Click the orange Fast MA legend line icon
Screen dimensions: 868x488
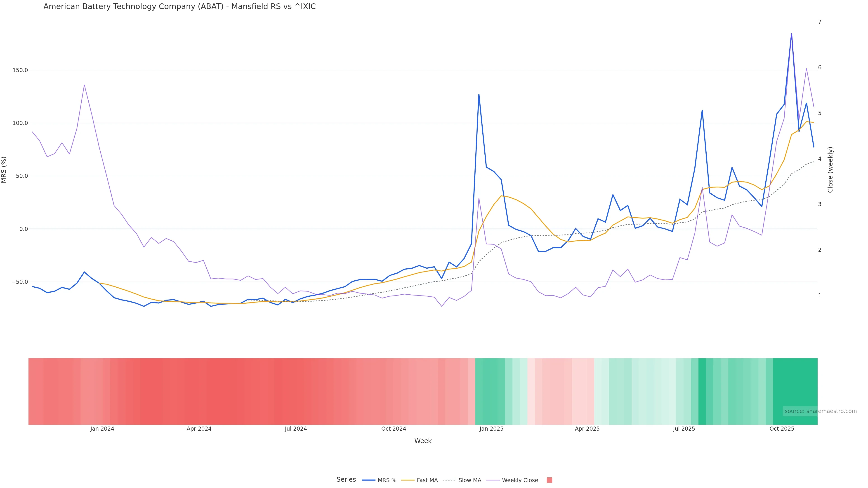[x=408, y=480]
